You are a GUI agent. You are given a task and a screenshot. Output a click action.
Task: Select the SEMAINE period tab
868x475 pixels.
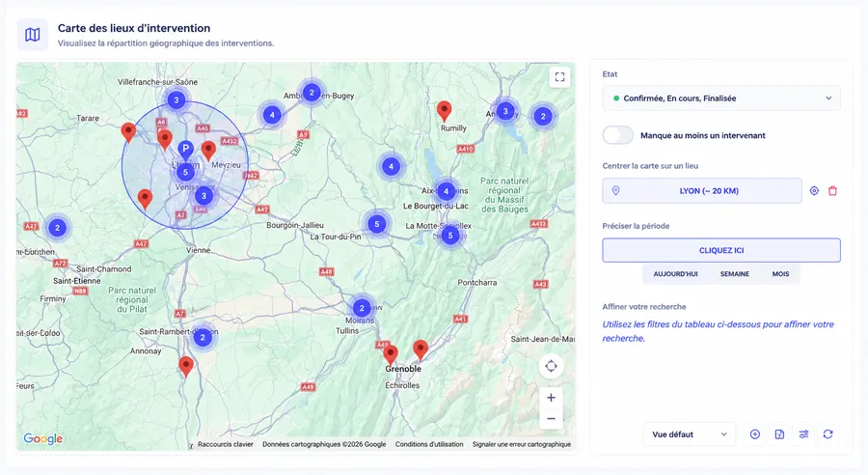[x=735, y=274]
